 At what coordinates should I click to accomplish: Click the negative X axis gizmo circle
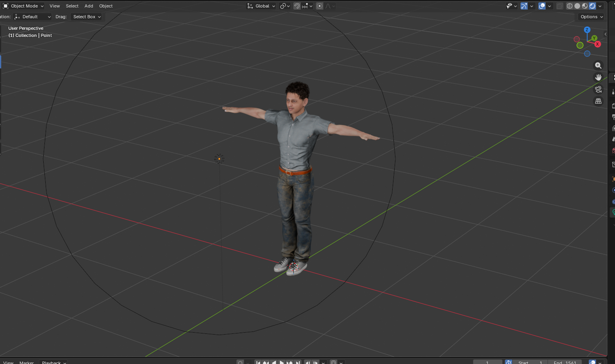pyautogui.click(x=576, y=39)
